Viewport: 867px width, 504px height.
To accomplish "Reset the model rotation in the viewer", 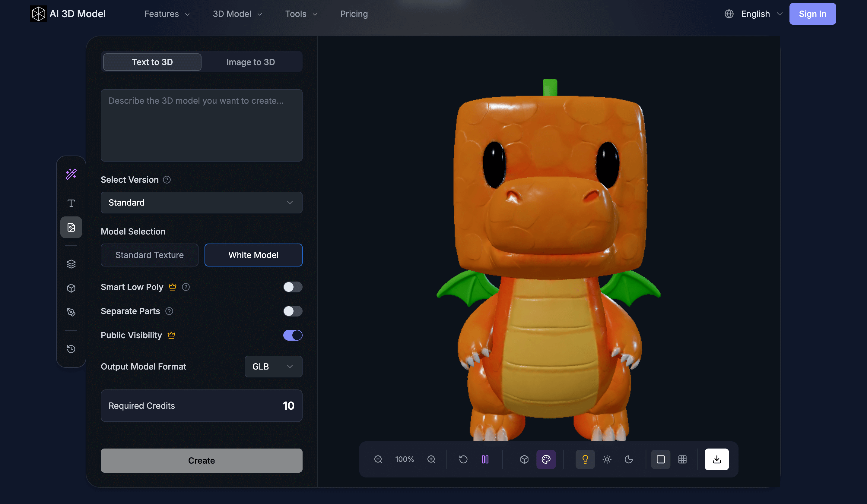I will [463, 459].
